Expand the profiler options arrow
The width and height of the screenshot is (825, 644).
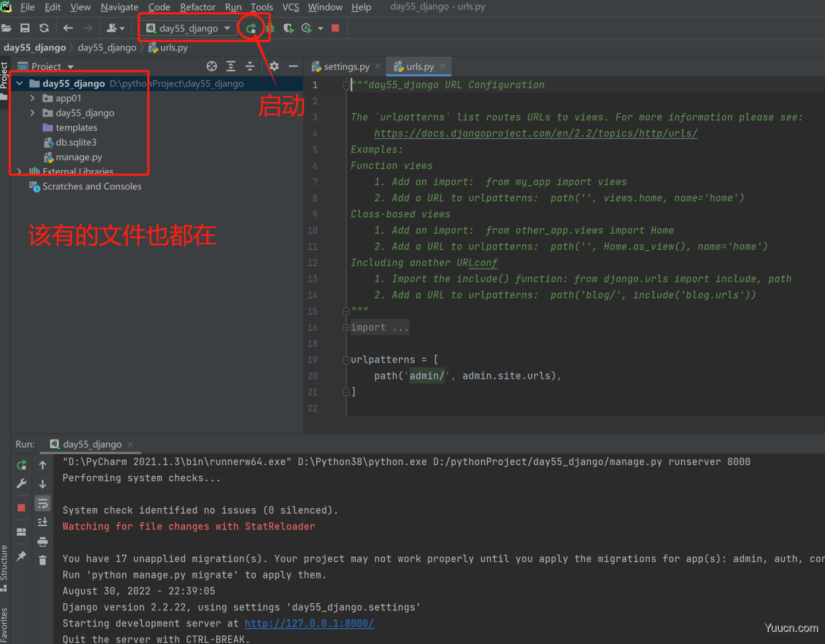(x=321, y=29)
